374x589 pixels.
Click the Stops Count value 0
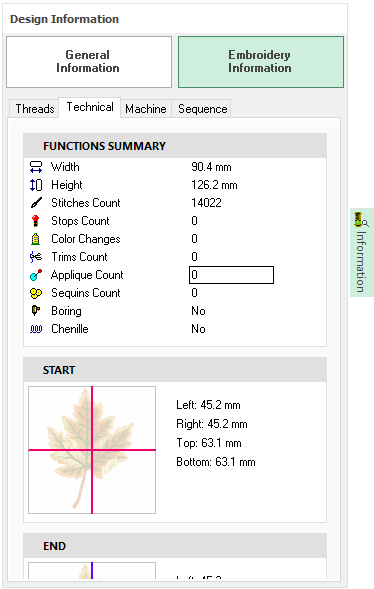[194, 221]
